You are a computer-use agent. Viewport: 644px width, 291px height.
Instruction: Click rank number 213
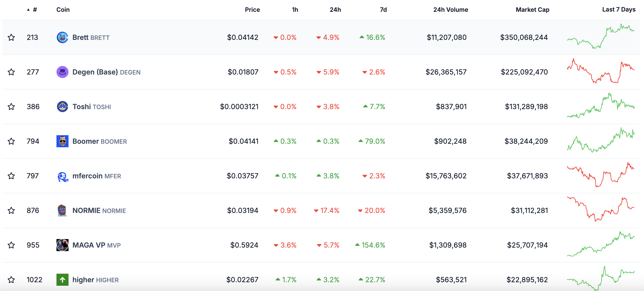[x=32, y=37]
